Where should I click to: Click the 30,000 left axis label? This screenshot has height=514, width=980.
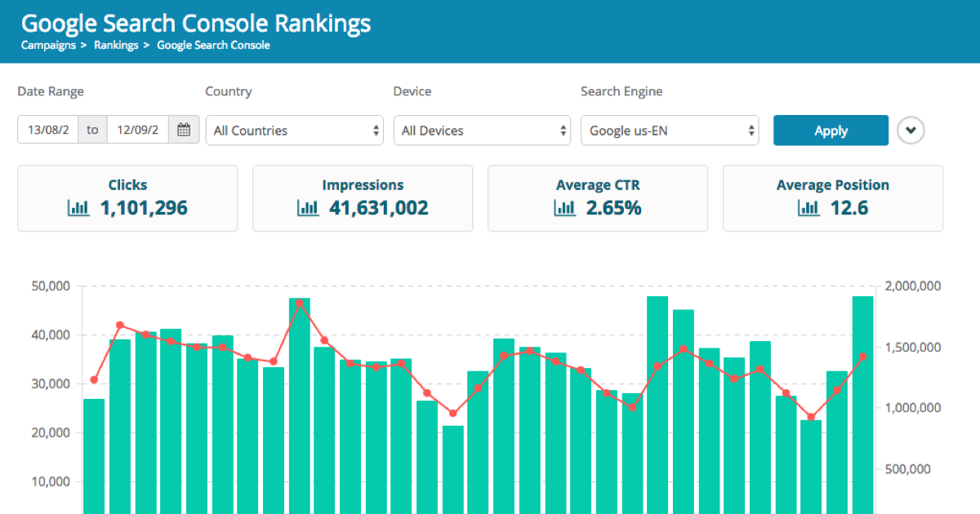(51, 383)
